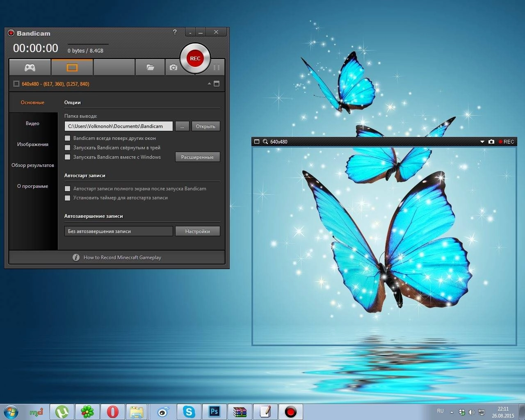Open the О программе tab
Image resolution: width=525 pixels, height=420 pixels.
pos(33,186)
